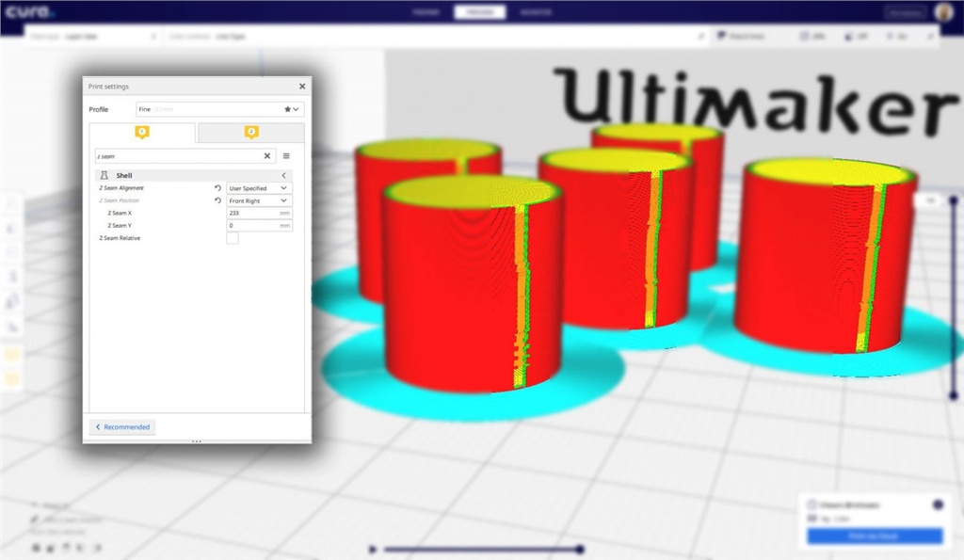This screenshot has height=560, width=964.
Task: Open the Fine profile dropdown
Action: [x=219, y=109]
